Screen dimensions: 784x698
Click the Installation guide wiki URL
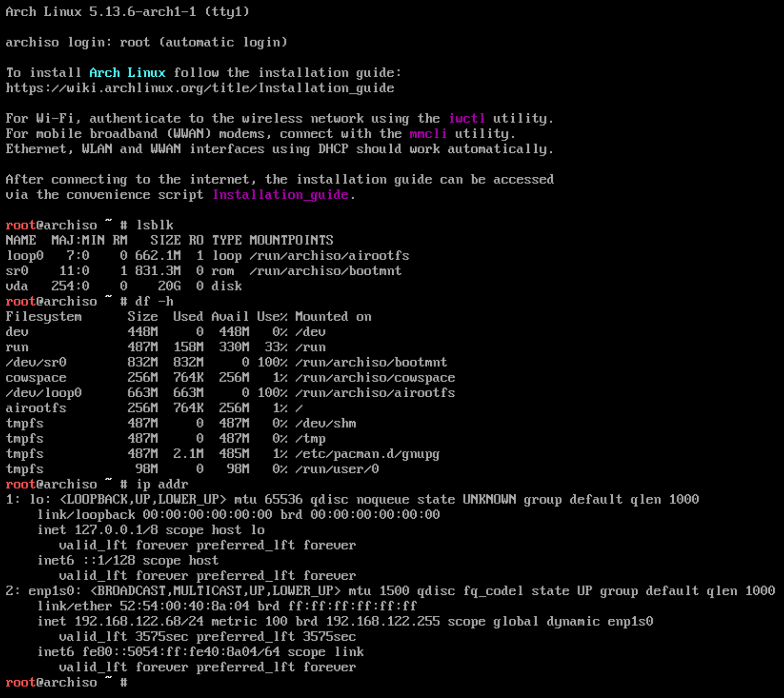pyautogui.click(x=200, y=88)
